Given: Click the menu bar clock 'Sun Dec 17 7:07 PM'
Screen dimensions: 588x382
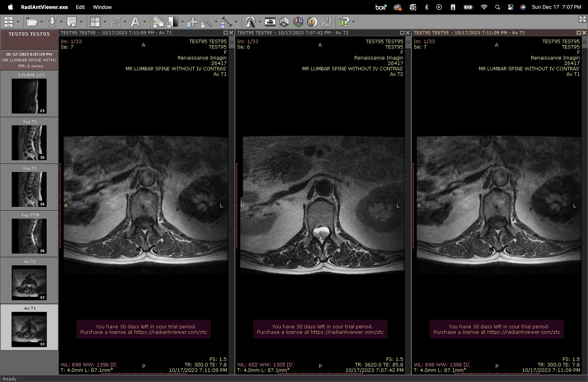Looking at the screenshot, I should pos(556,7).
